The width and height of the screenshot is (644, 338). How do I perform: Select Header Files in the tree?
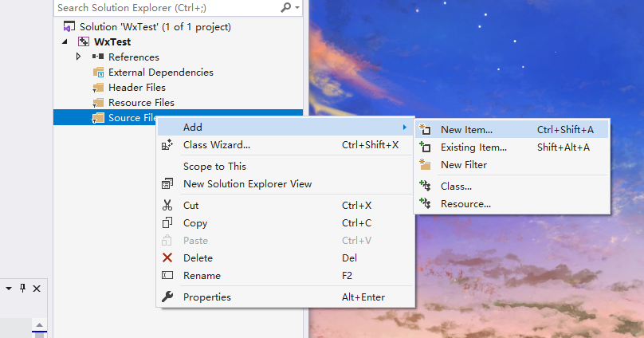[137, 88]
